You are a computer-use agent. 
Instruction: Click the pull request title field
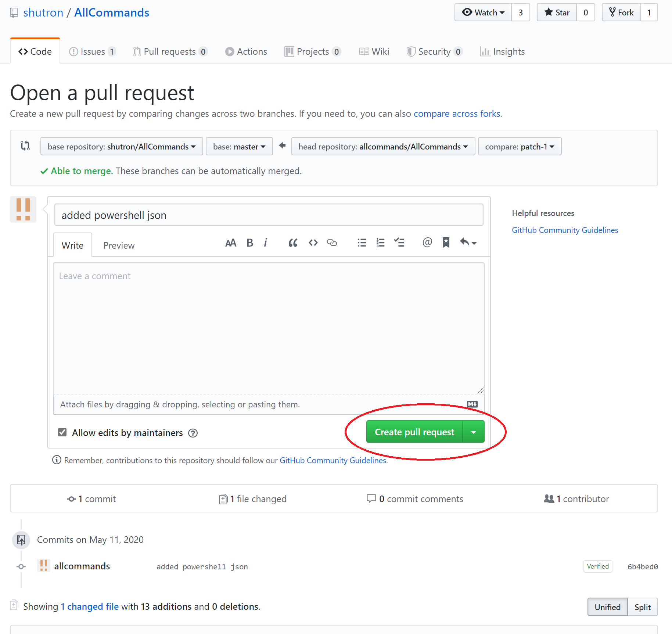click(x=269, y=215)
